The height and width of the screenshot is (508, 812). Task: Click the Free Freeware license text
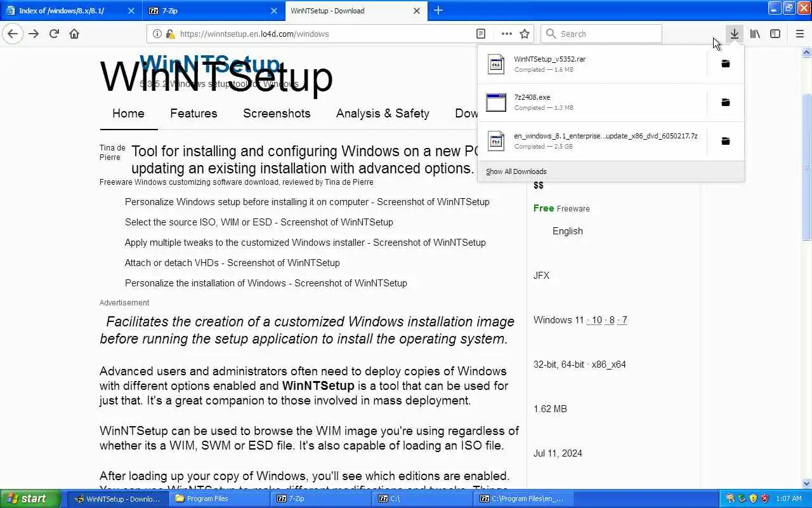(561, 208)
